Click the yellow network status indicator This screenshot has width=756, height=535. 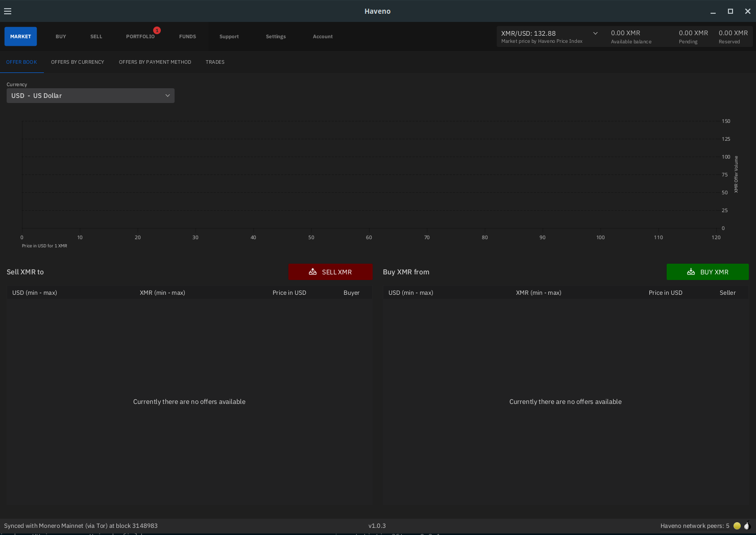737,526
